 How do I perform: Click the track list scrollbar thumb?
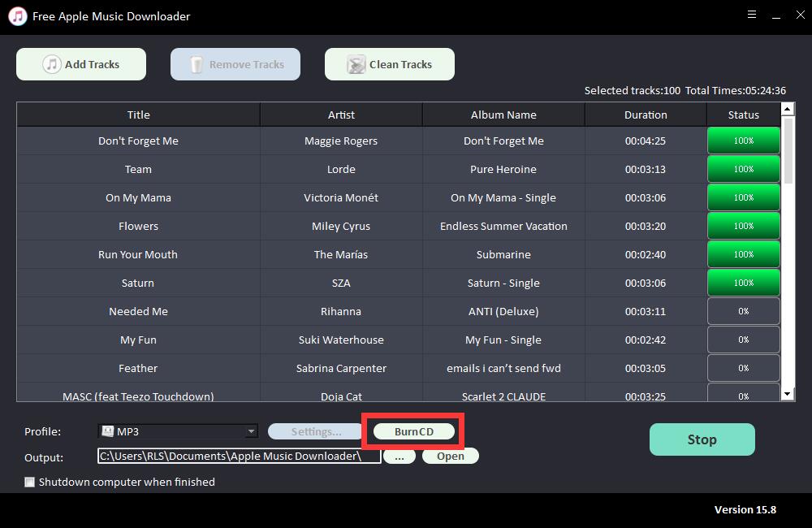click(788, 150)
